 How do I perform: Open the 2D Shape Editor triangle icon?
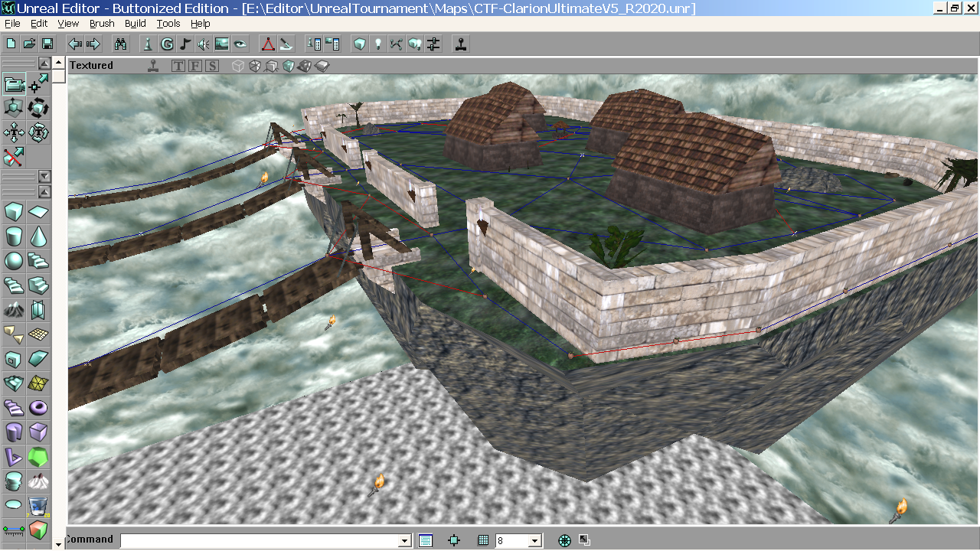coord(267,44)
